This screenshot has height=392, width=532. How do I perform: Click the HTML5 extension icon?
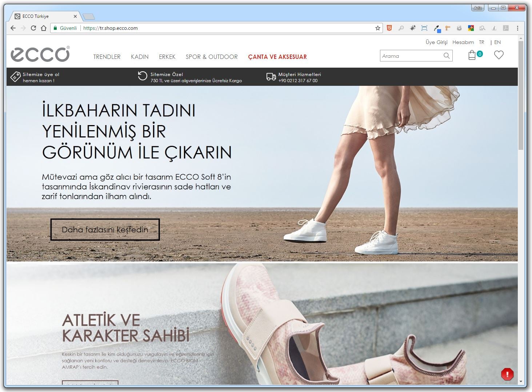pos(389,28)
